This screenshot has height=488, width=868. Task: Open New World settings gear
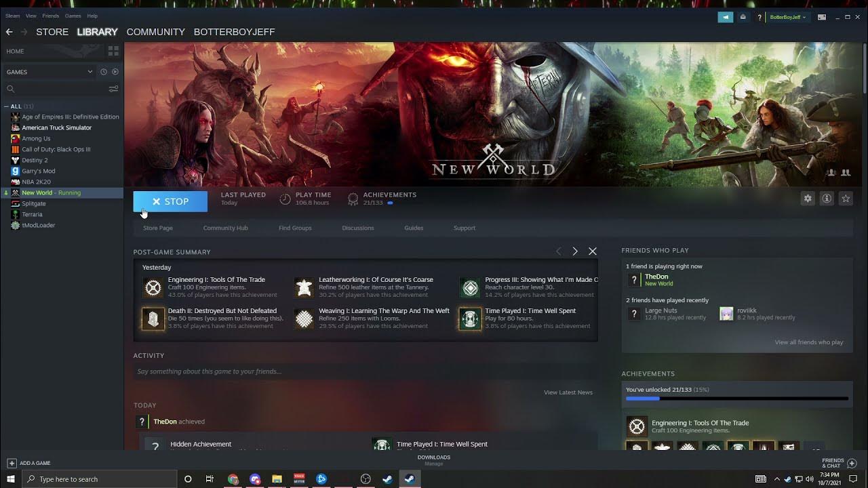pyautogui.click(x=808, y=199)
